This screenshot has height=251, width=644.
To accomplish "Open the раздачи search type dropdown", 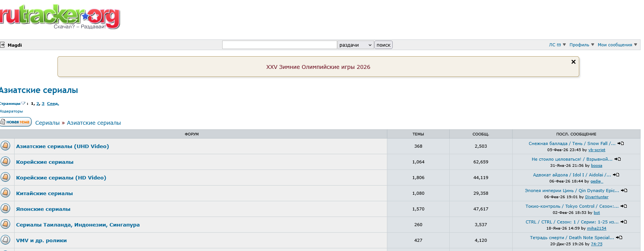I will click(x=355, y=45).
